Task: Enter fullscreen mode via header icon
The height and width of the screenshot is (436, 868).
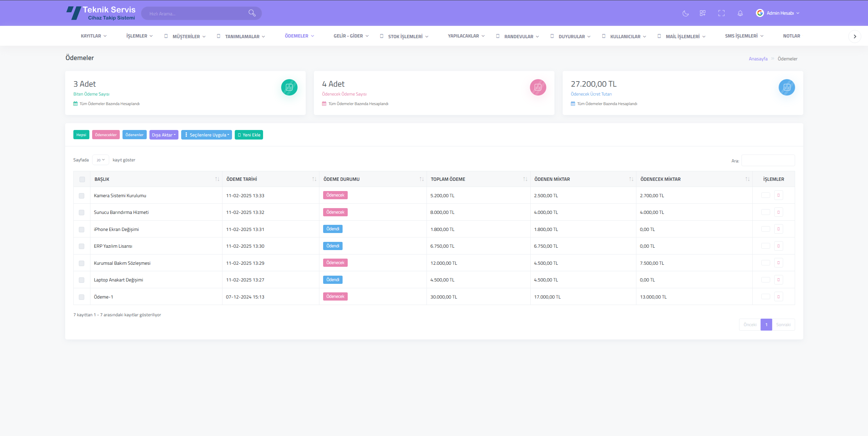Action: coord(721,13)
